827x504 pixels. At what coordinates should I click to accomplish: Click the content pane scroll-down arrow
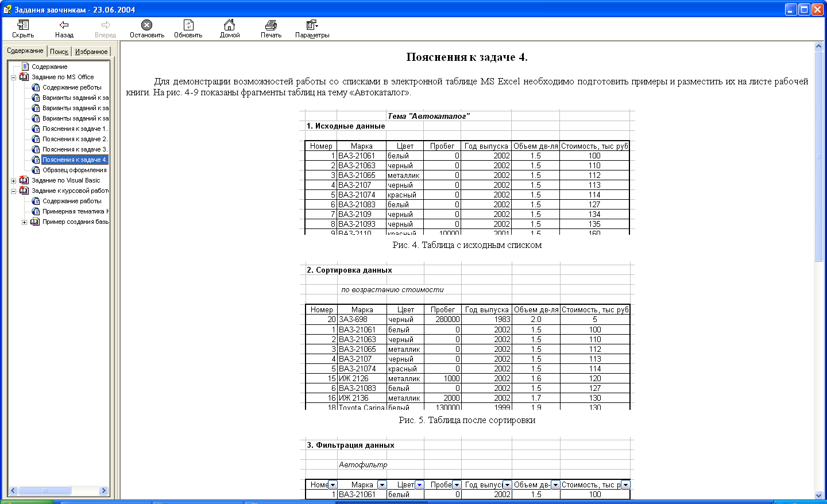tap(819, 495)
